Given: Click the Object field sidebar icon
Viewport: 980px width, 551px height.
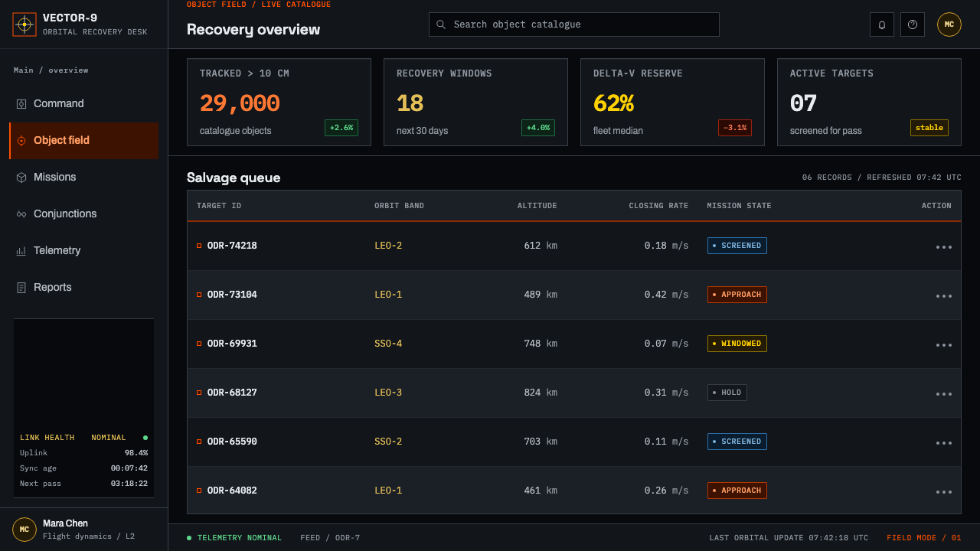Looking at the screenshot, I should [x=21, y=141].
